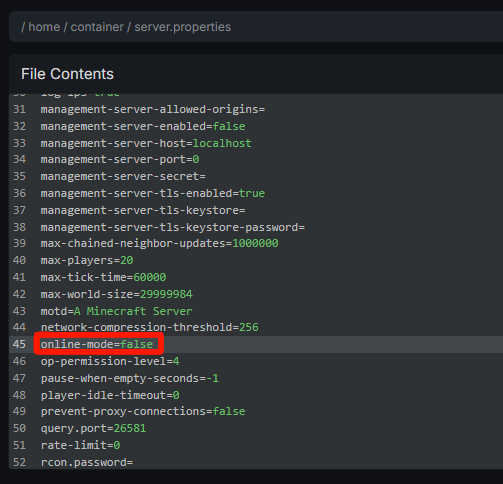Click the management-server-host=localhost line
The width and height of the screenshot is (503, 484).
pos(146,143)
